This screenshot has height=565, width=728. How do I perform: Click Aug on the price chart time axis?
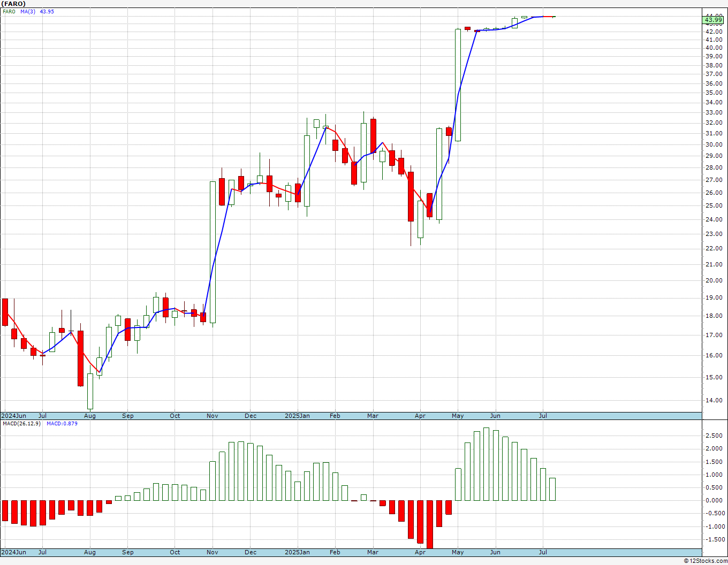tap(90, 416)
